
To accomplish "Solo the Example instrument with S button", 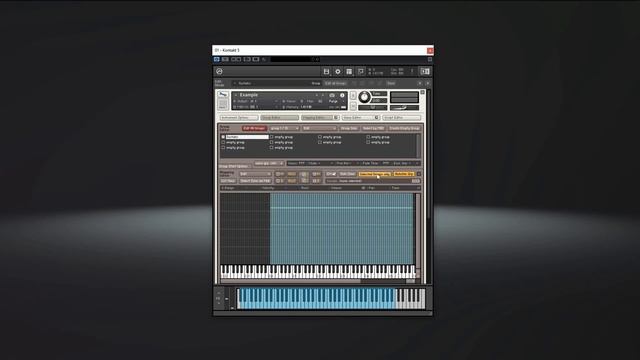I will [x=353, y=95].
